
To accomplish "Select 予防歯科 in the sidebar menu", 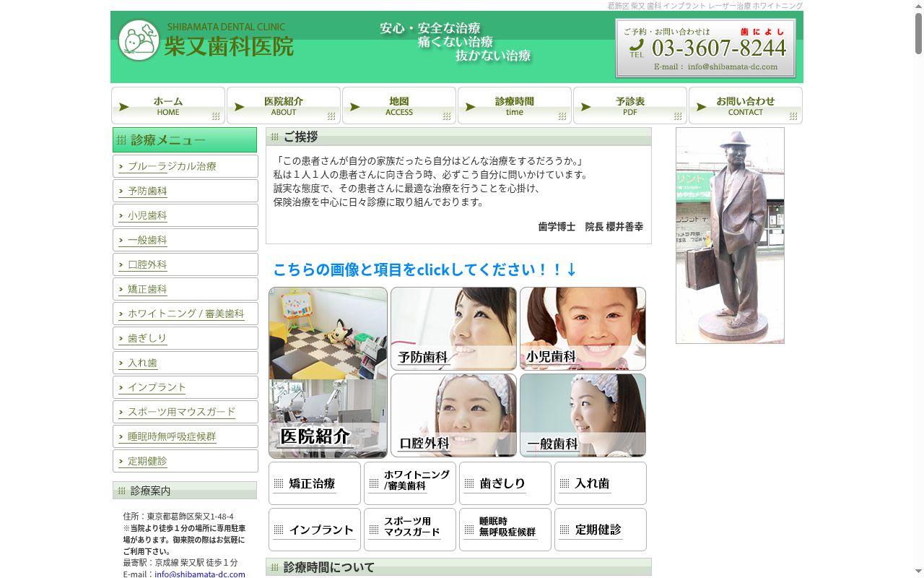I will click(x=186, y=191).
